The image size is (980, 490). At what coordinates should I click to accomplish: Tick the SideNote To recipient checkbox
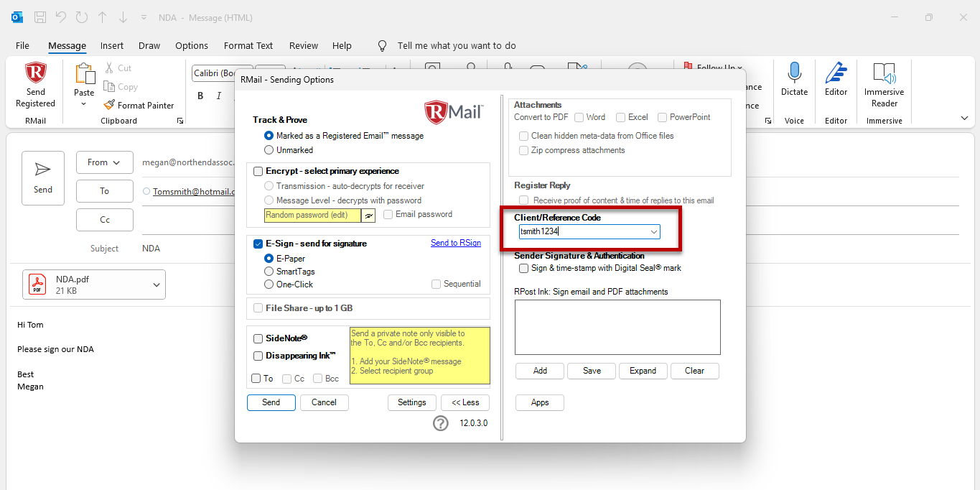tap(256, 379)
